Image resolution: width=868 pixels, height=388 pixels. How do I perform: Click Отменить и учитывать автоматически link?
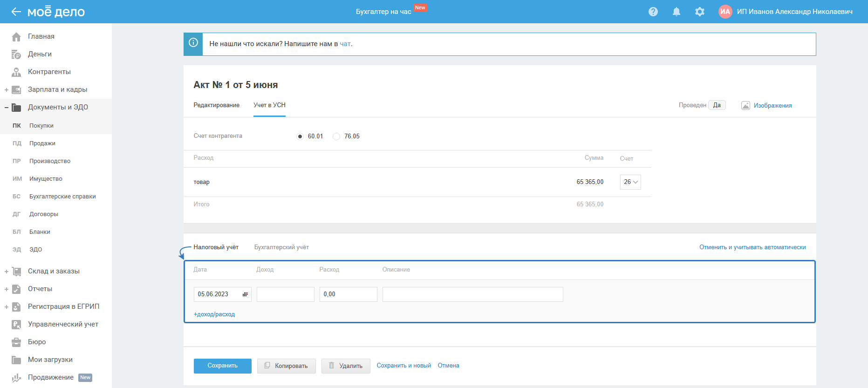coord(752,247)
